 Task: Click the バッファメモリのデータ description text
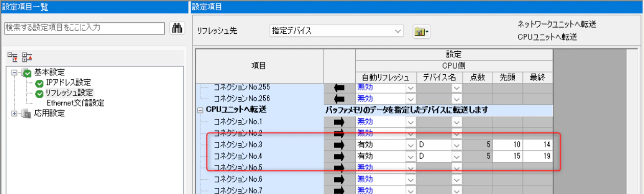[406, 110]
